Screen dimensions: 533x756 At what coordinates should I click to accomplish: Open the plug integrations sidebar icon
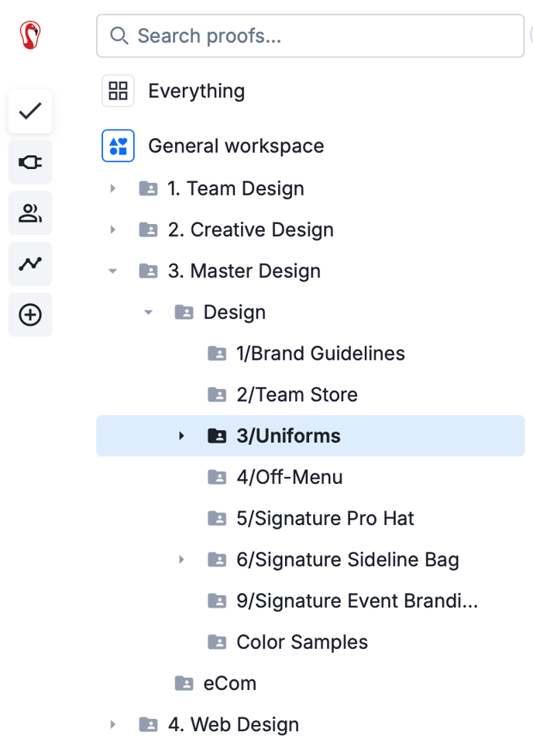coord(30,162)
